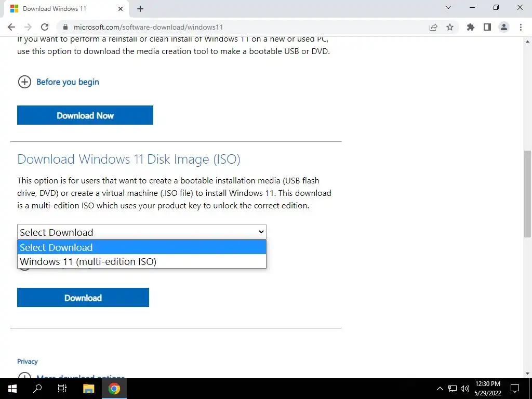Open the notification center icon
Image resolution: width=532 pixels, height=399 pixels.
[x=515, y=389]
